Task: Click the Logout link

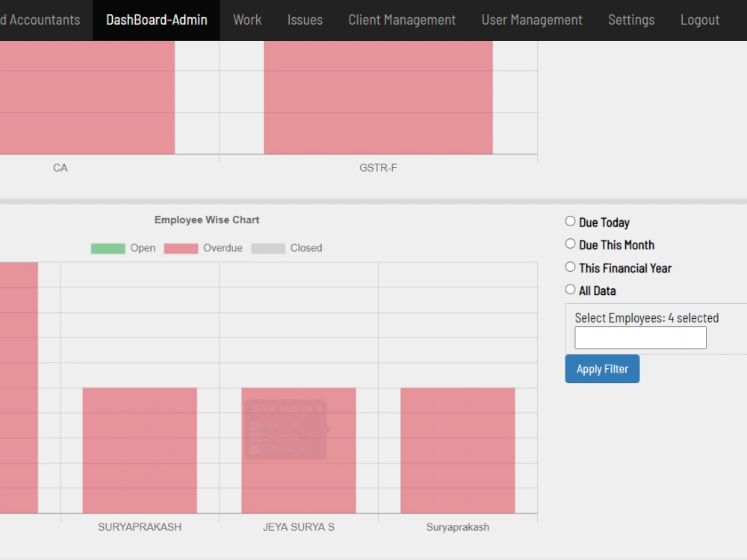Action: 699,20
